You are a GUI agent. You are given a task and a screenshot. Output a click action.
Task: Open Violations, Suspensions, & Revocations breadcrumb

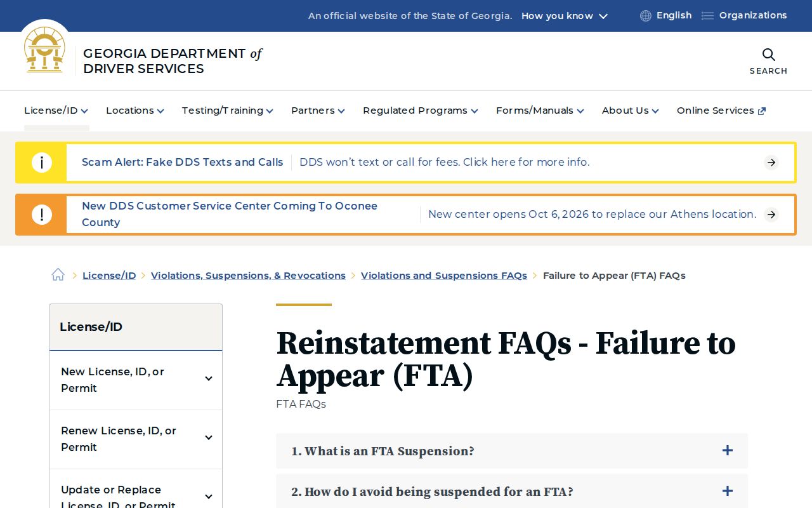point(248,276)
